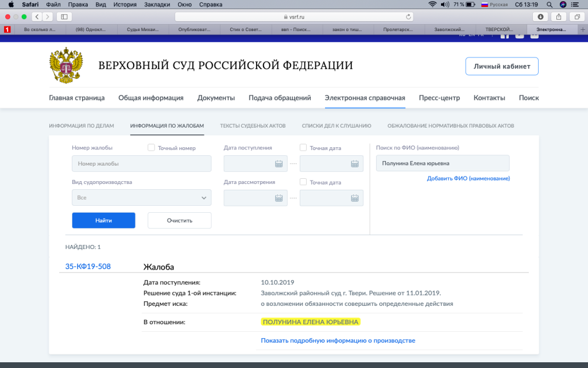Open the Подача обращений navigation item
588x368 pixels.
click(x=280, y=98)
